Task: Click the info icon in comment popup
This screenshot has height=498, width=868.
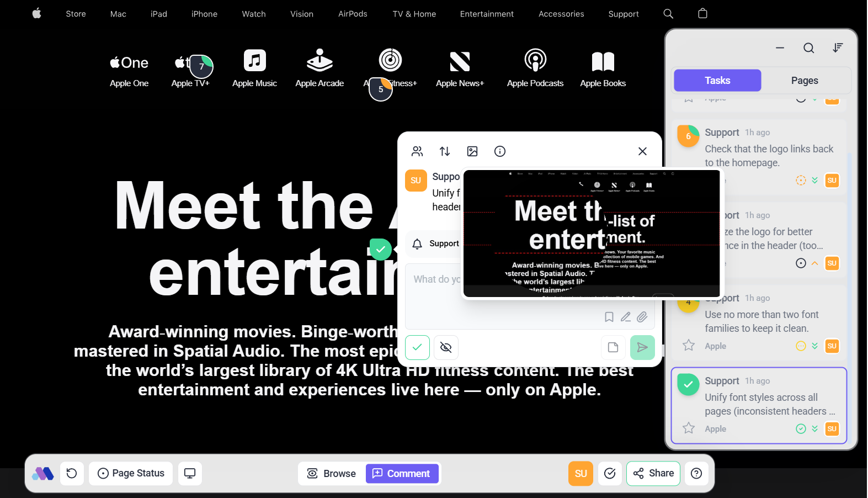Action: pos(500,151)
